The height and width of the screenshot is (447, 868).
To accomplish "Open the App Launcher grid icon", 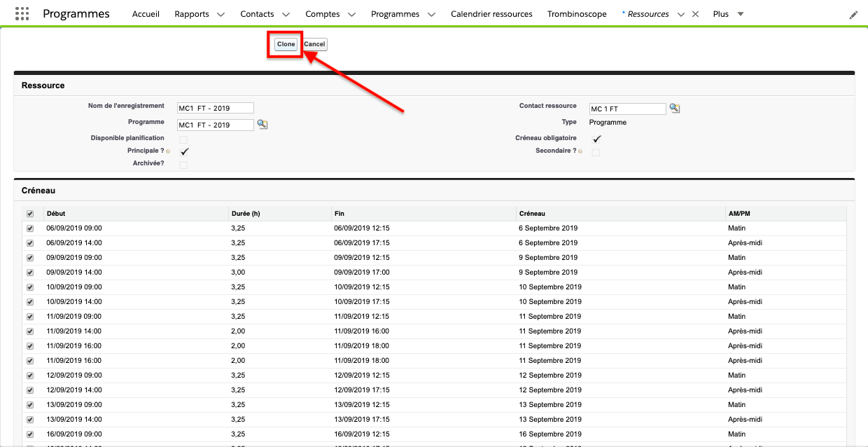I will point(22,14).
